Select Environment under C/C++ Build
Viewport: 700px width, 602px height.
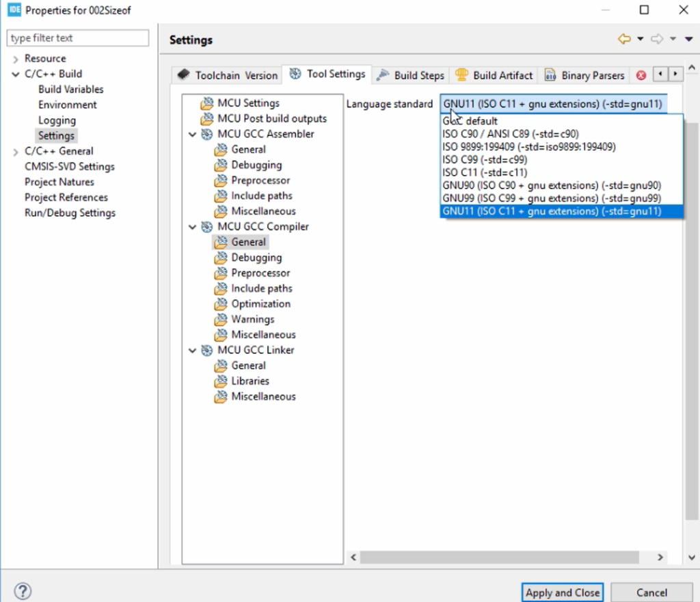(68, 105)
